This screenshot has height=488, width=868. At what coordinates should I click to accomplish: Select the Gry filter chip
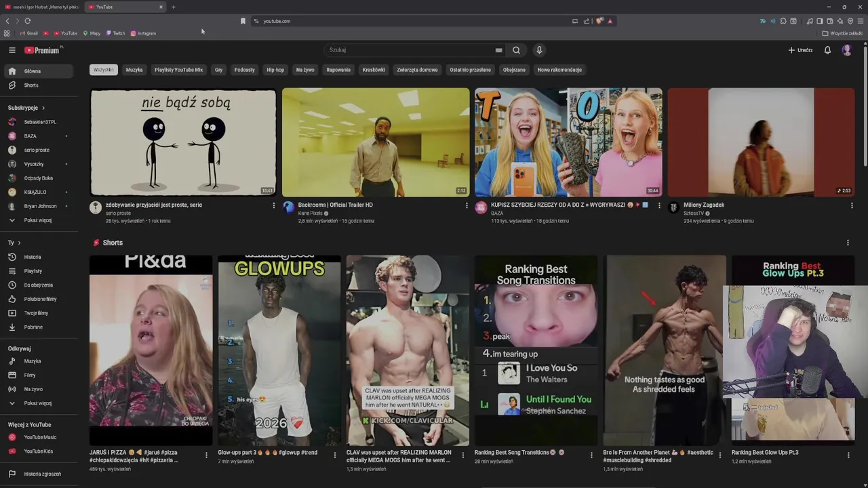click(x=218, y=70)
